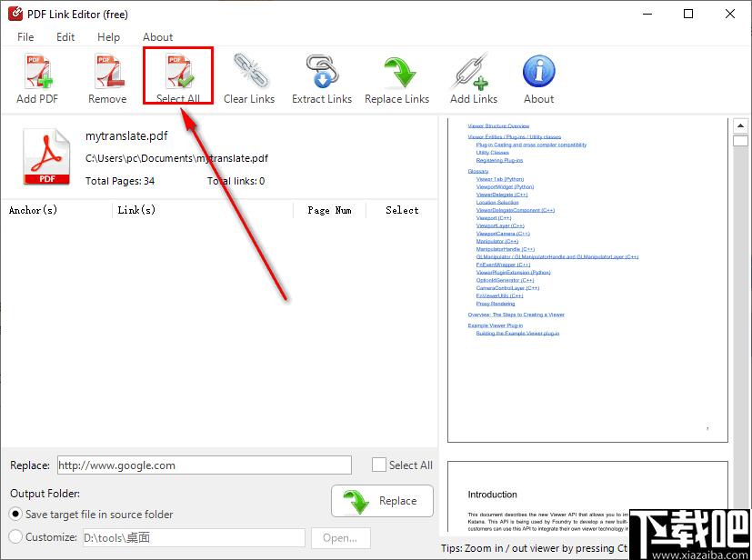Click the Total links: 0 text
The width and height of the screenshot is (752, 560).
[236, 181]
